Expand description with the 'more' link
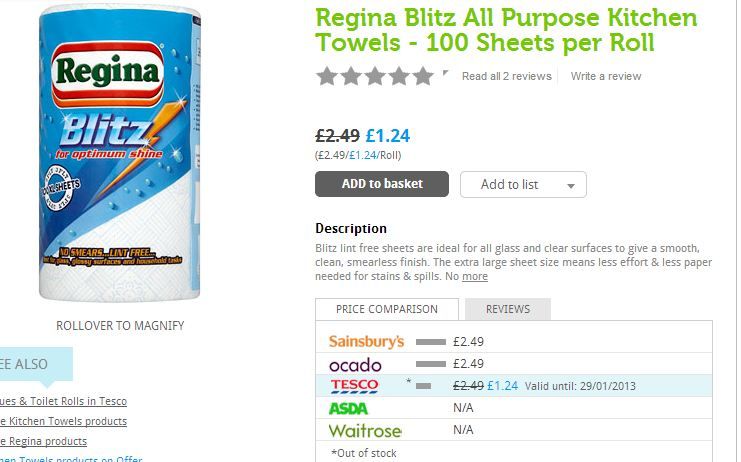Screen dimensions: 741x462 click(474, 276)
